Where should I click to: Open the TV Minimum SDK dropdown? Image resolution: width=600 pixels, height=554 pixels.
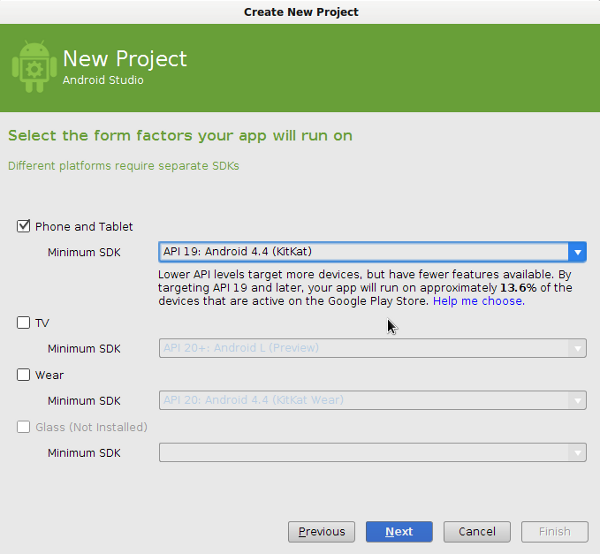[373, 348]
